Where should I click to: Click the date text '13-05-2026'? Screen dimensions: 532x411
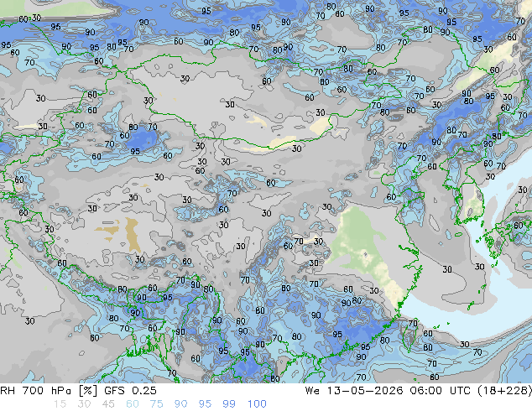coord(365,391)
